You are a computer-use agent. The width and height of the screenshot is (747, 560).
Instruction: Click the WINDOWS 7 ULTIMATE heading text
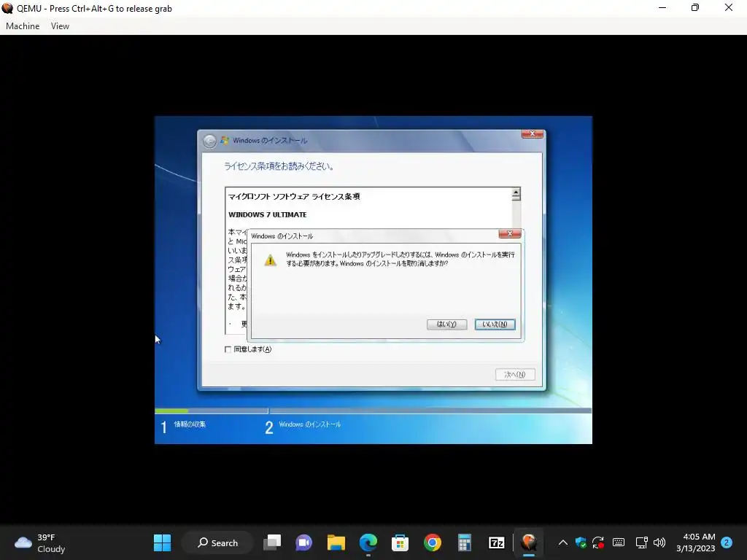267,215
